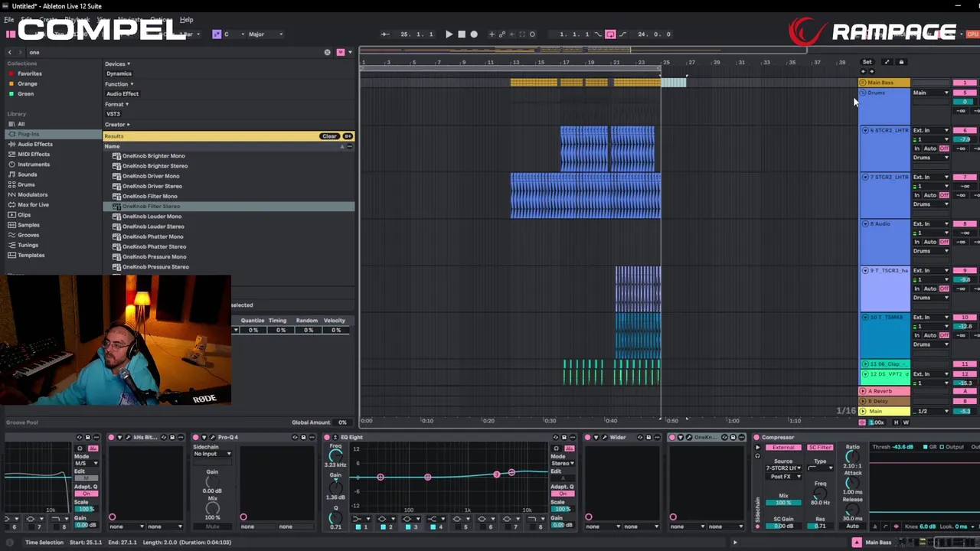Click the Set locator button
The width and height of the screenshot is (980, 551).
click(x=867, y=62)
